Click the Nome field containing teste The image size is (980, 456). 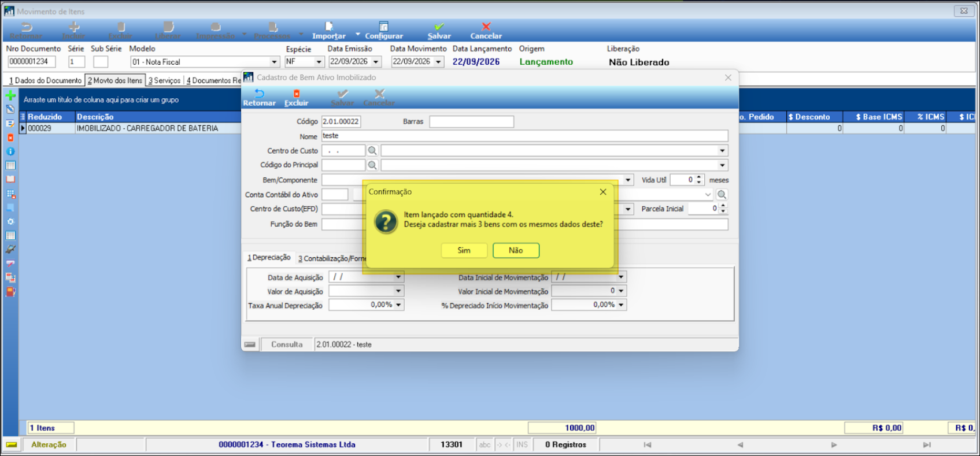click(x=524, y=136)
